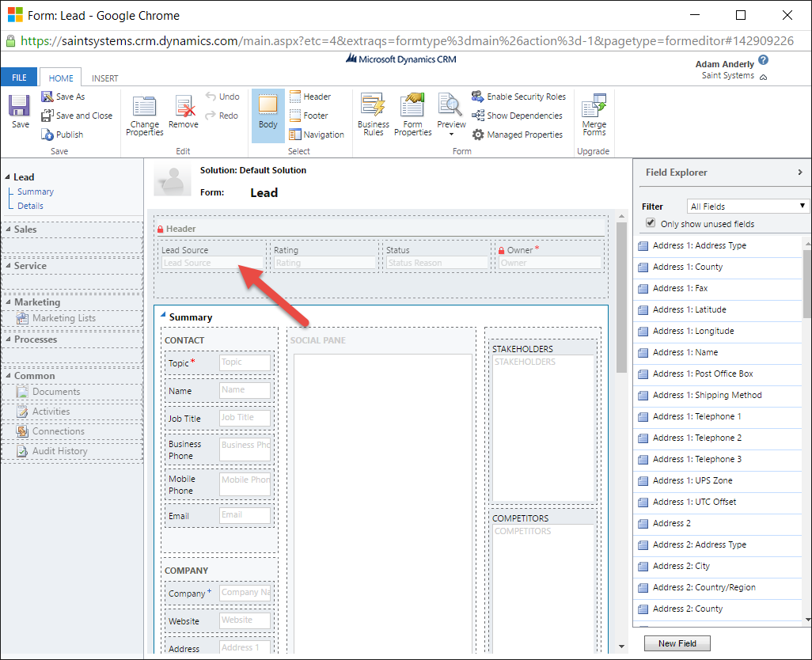Click the Publish icon
The image size is (812, 660).
tap(63, 135)
